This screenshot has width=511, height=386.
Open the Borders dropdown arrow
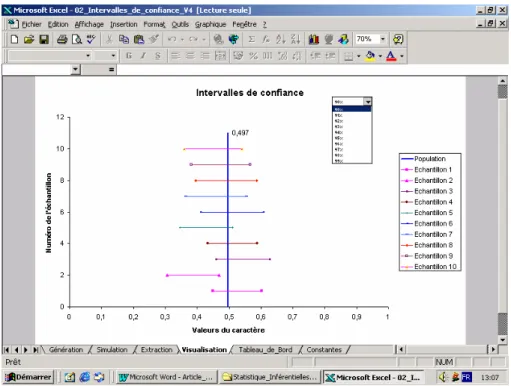point(359,56)
